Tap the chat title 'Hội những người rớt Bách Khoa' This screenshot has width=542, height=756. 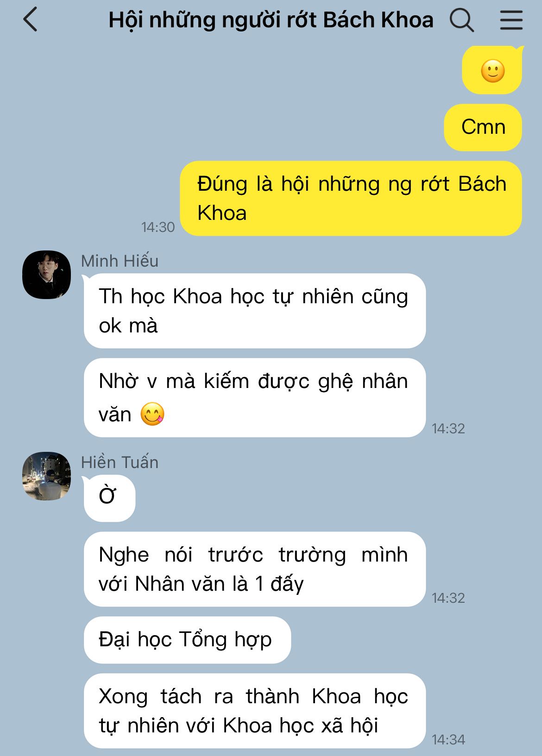pos(271,20)
